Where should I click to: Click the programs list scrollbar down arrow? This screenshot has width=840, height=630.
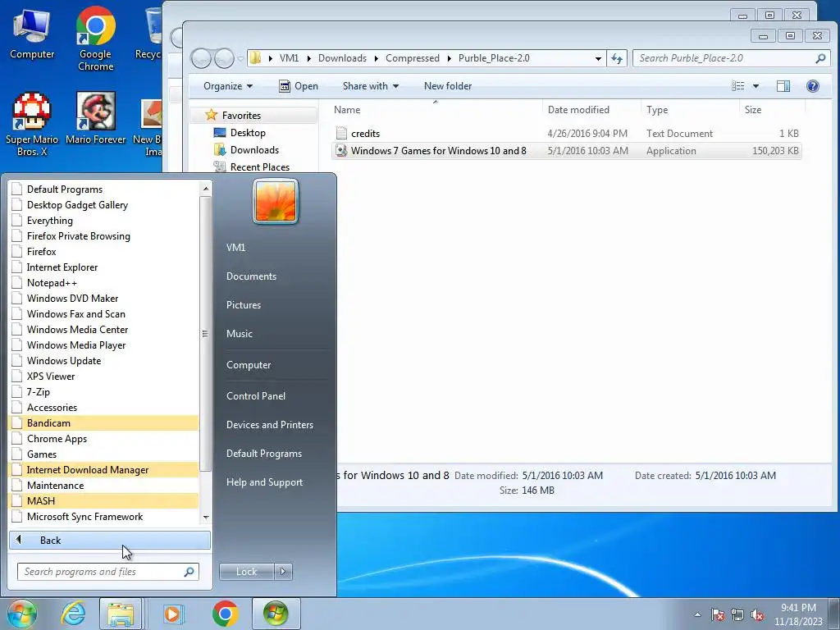[x=206, y=518]
